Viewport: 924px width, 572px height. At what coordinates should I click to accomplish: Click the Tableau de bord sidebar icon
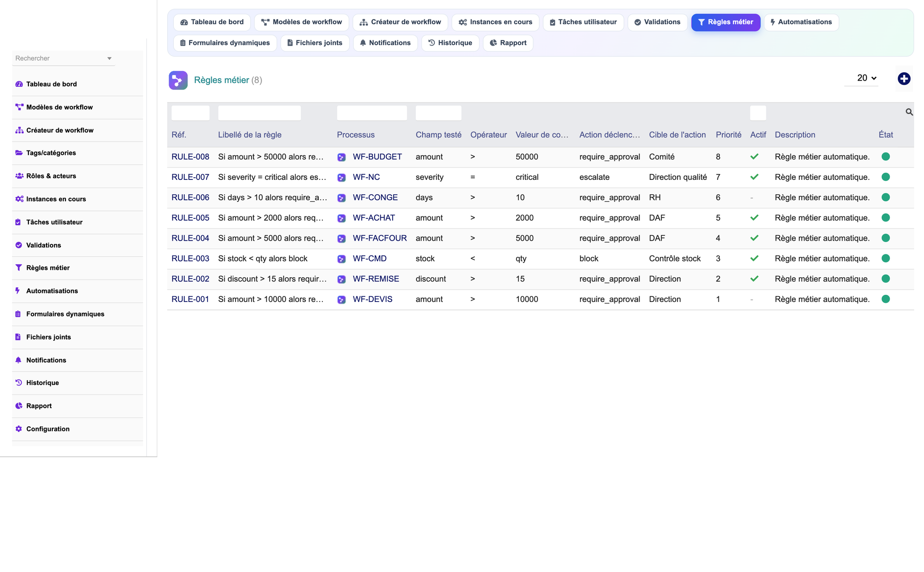pyautogui.click(x=19, y=84)
